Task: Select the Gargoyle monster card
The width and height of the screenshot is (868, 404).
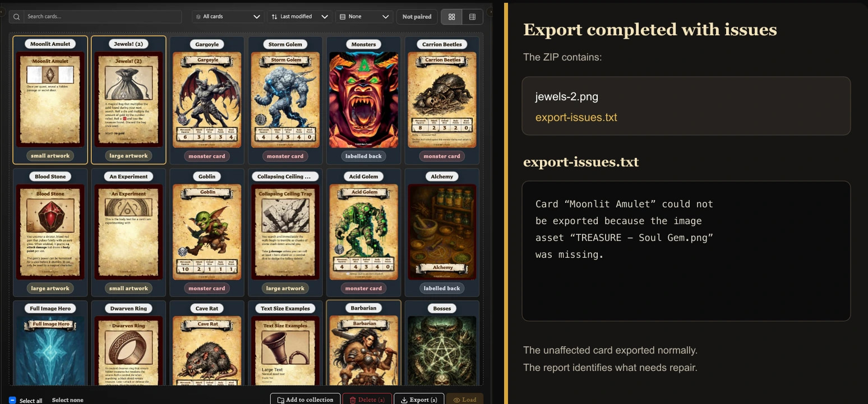Action: pyautogui.click(x=207, y=100)
